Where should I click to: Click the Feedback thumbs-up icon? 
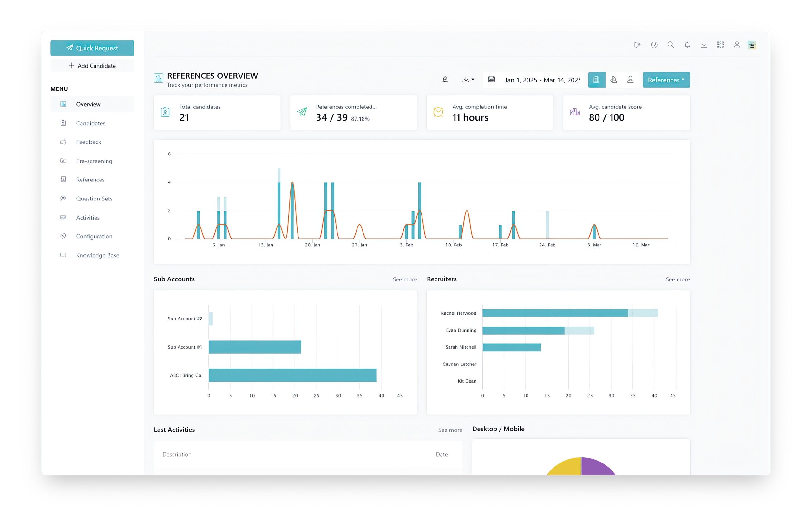point(63,141)
